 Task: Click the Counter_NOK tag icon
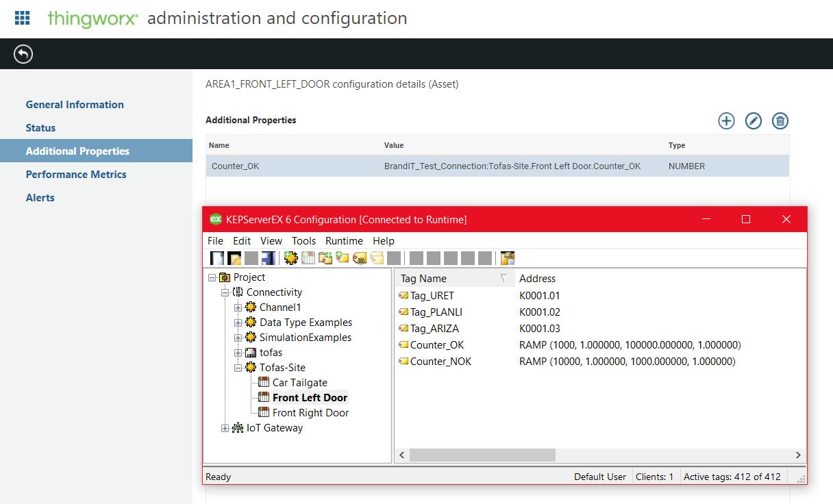(403, 362)
